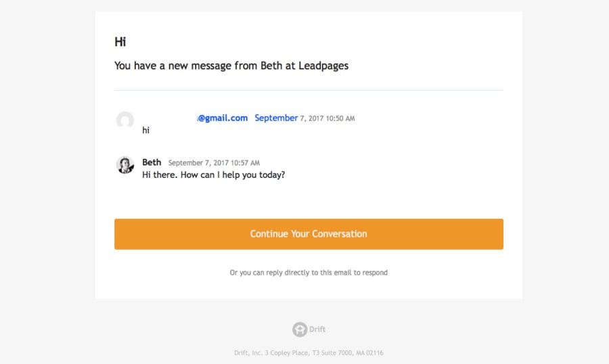Click the Drift logo icon in footer
Image resolution: width=609 pixels, height=364 pixels.
coord(300,329)
